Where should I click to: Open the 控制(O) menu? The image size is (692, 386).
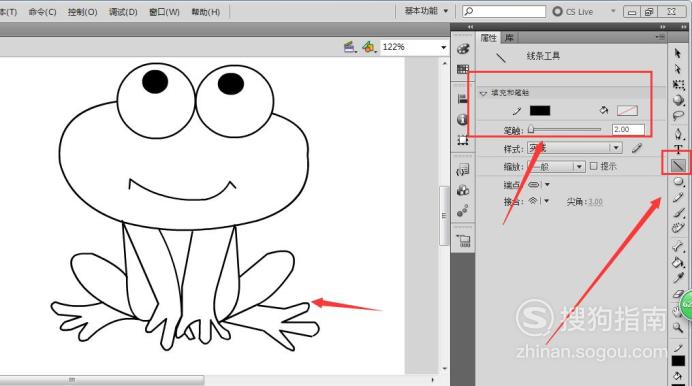[x=83, y=12]
